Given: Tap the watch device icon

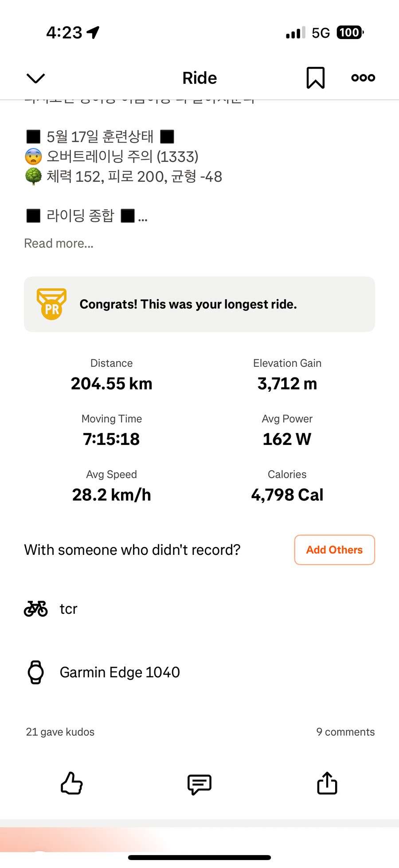Looking at the screenshot, I should [36, 672].
